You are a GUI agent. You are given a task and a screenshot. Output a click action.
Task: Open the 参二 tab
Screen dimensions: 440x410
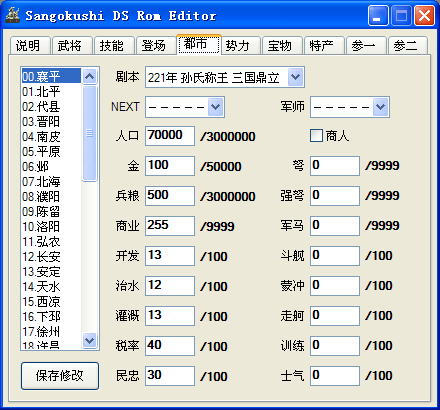pos(408,45)
